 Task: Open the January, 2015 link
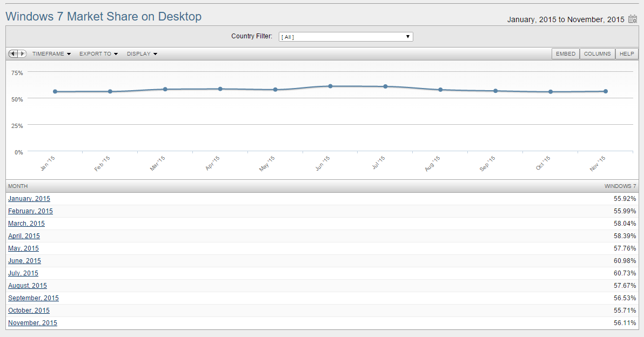[x=29, y=199]
